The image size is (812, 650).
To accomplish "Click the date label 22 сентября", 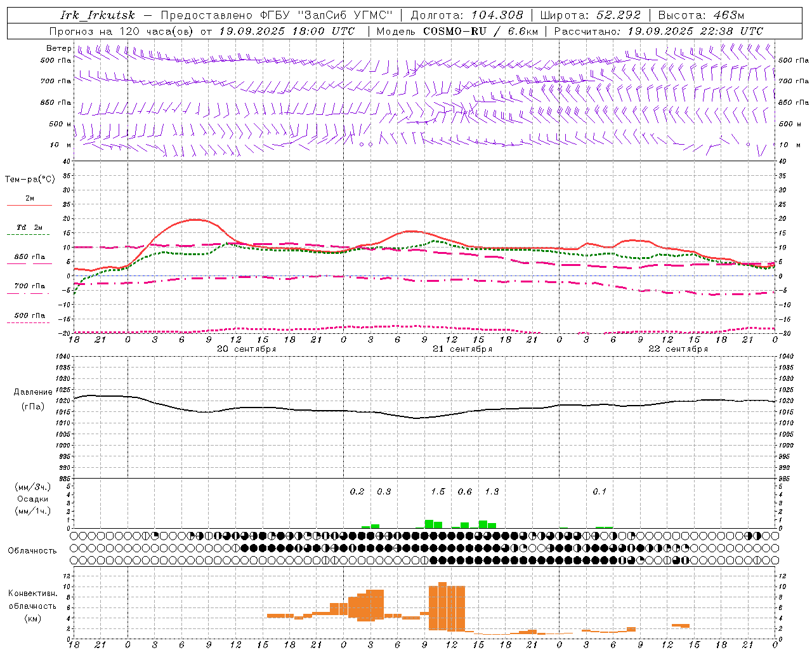I will click(x=678, y=349).
